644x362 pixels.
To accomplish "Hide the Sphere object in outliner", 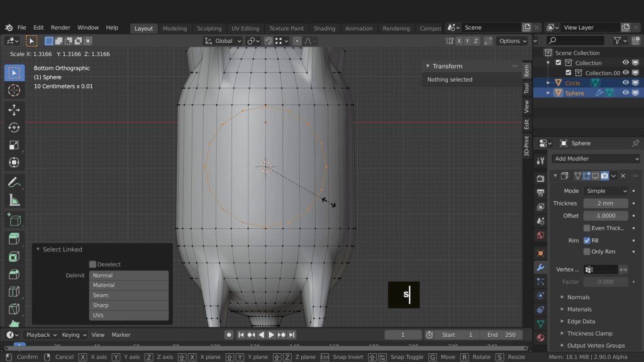I will coord(626,93).
